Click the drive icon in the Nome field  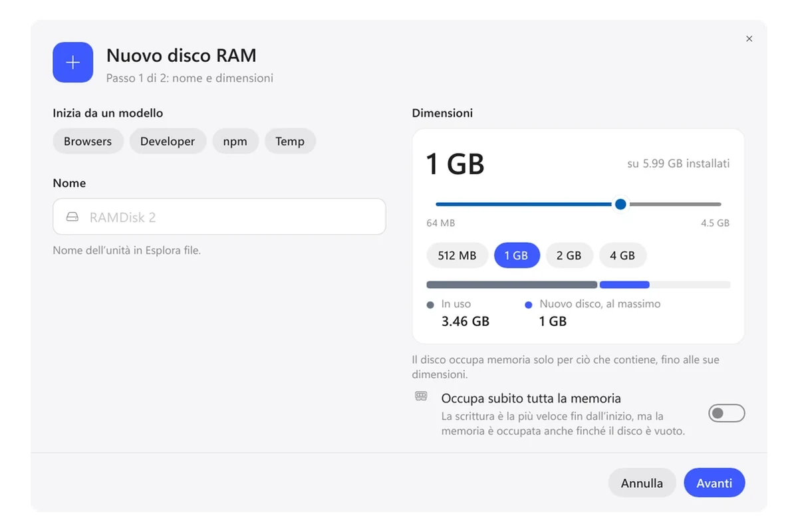tap(72, 217)
